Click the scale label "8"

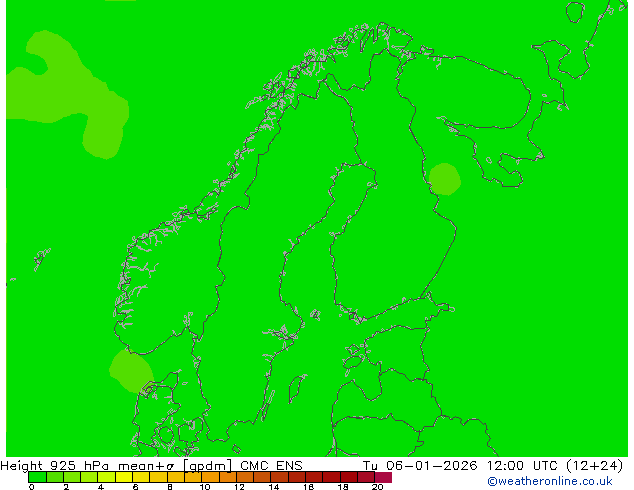170,487
